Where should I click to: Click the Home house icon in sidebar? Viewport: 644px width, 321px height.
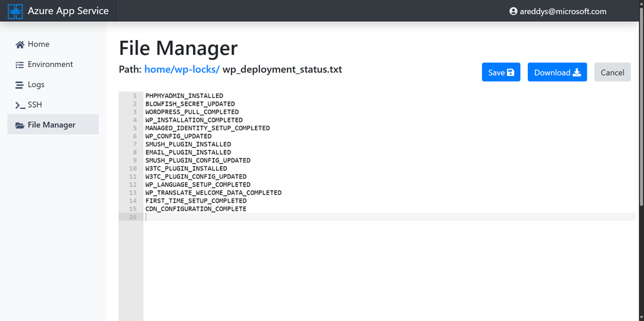click(20, 44)
